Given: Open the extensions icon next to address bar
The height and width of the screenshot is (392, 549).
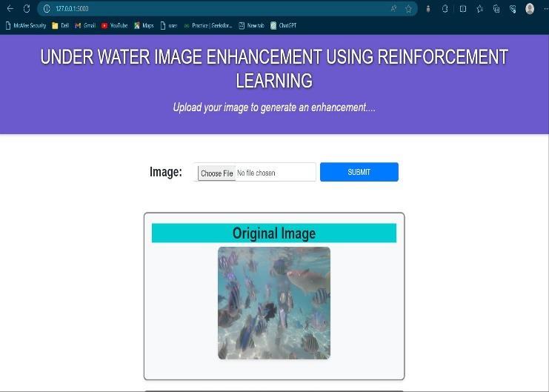Looking at the screenshot, I should pos(427,9).
